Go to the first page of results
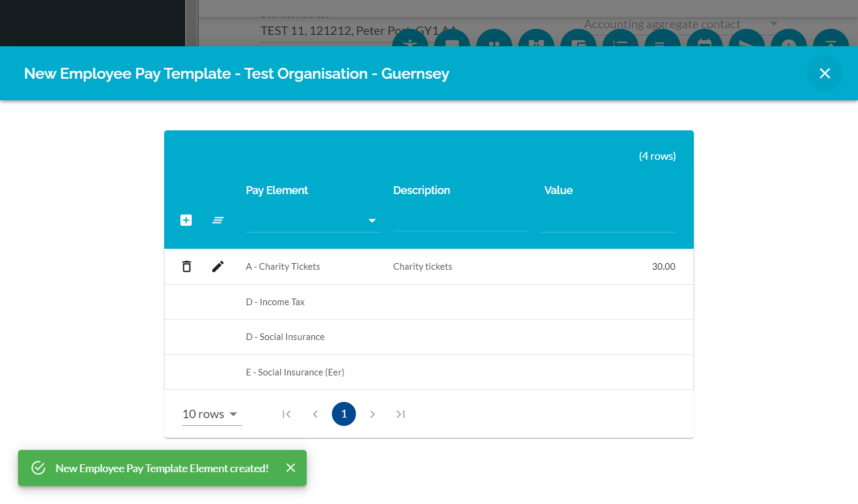This screenshot has height=504, width=858. [286, 414]
